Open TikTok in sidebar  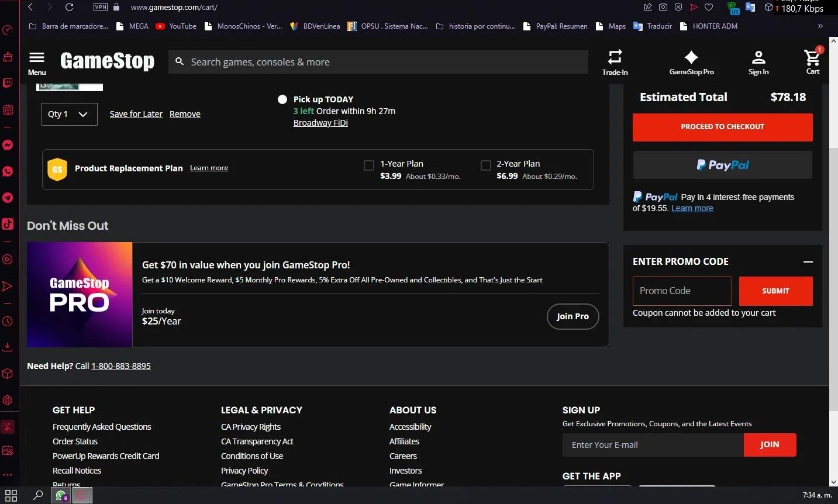click(x=8, y=224)
